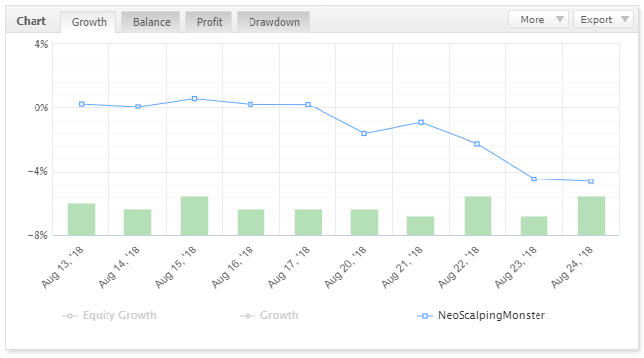644x358 pixels.
Task: Click the green bar for Aug 22
Action: pos(477,216)
